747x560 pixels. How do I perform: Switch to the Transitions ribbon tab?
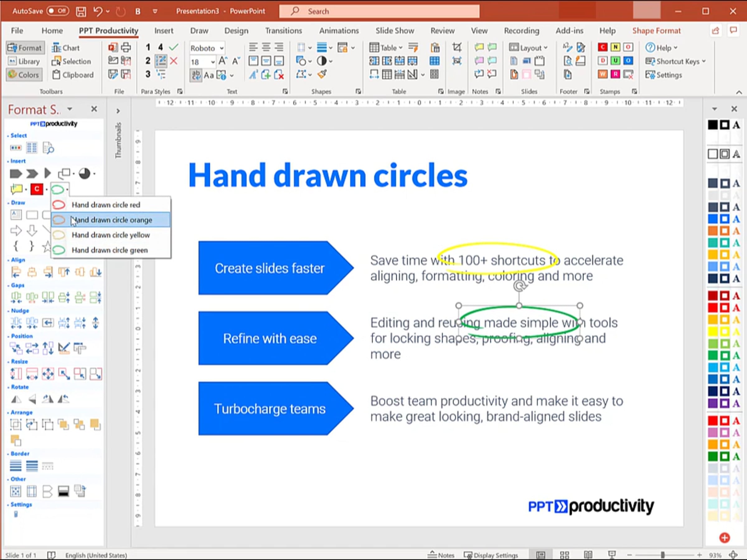coord(283,31)
